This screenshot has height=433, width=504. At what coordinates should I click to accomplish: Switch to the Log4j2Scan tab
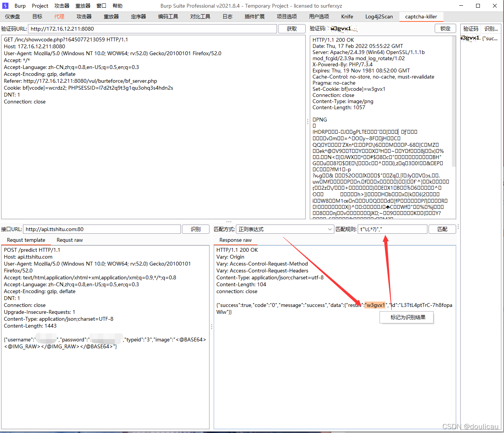(379, 16)
